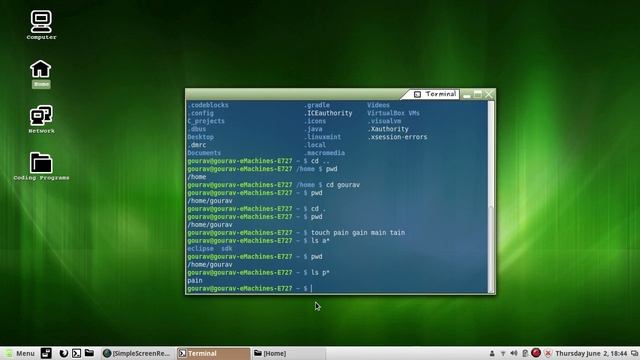Click the '.Xauthority' entry in terminal

[388, 129]
